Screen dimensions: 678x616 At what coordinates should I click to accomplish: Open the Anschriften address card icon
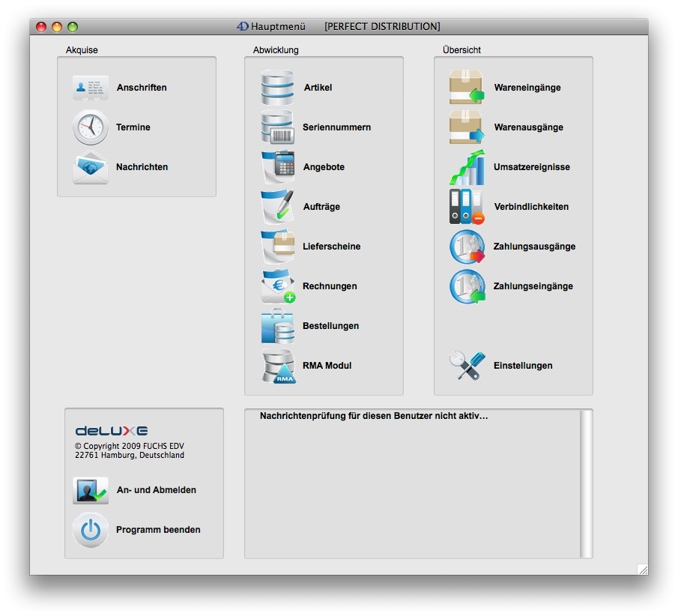(91, 88)
